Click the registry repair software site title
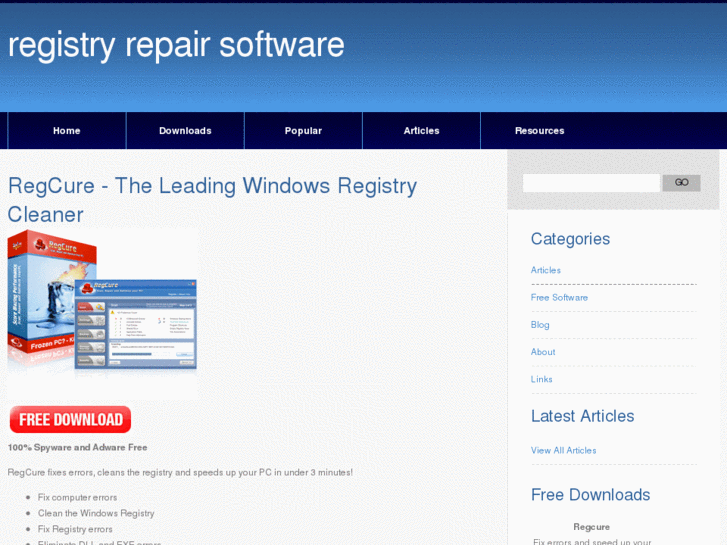Image resolution: width=727 pixels, height=545 pixels. (176, 45)
